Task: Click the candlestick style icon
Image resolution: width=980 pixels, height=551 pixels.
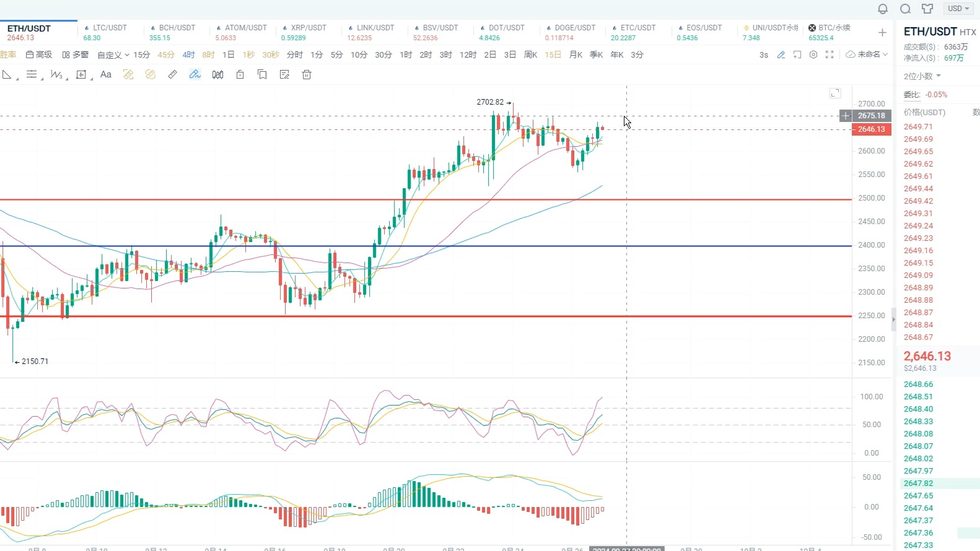Action: coord(217,74)
